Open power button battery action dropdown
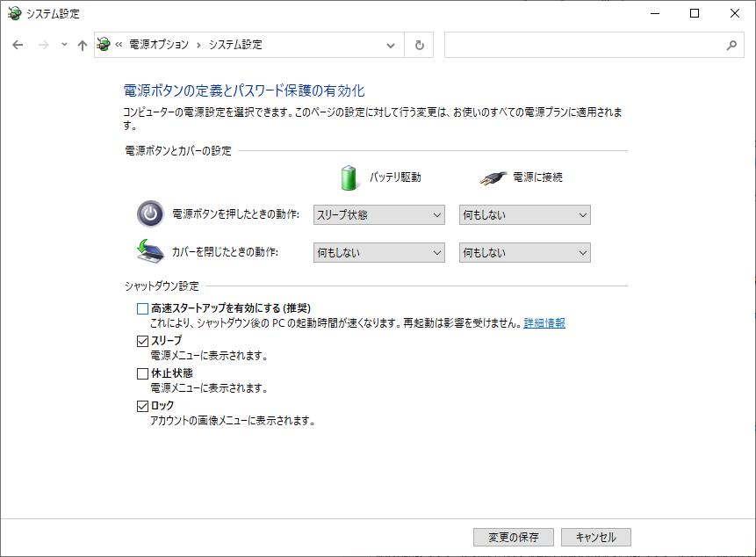 click(379, 215)
